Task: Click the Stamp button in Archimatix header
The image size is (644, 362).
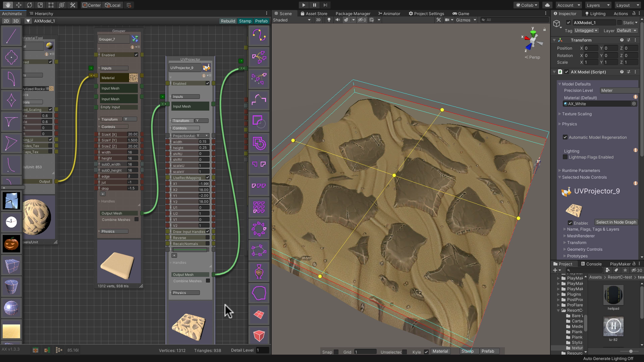Action: [245, 21]
